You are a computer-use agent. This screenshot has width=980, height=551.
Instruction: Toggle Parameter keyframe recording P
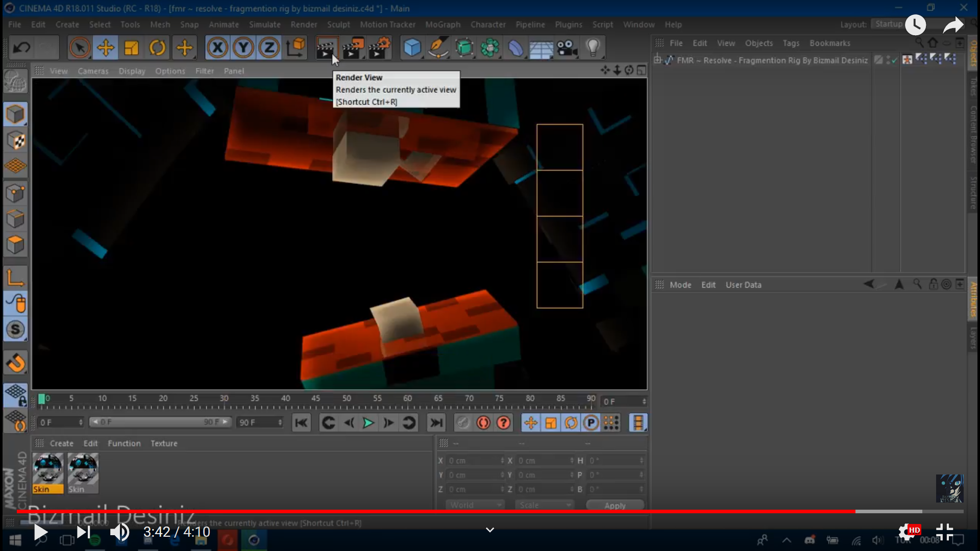[591, 423]
